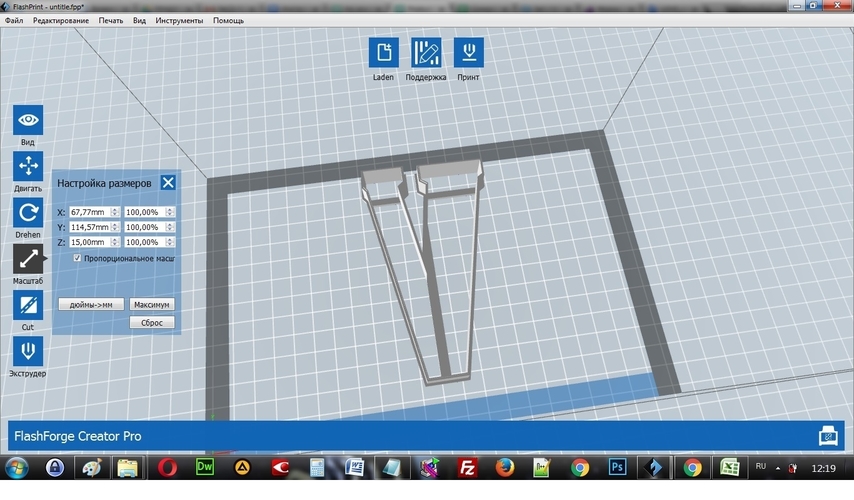Open Opera from the taskbar
Viewport: 854px width, 500px height.
pyautogui.click(x=167, y=468)
